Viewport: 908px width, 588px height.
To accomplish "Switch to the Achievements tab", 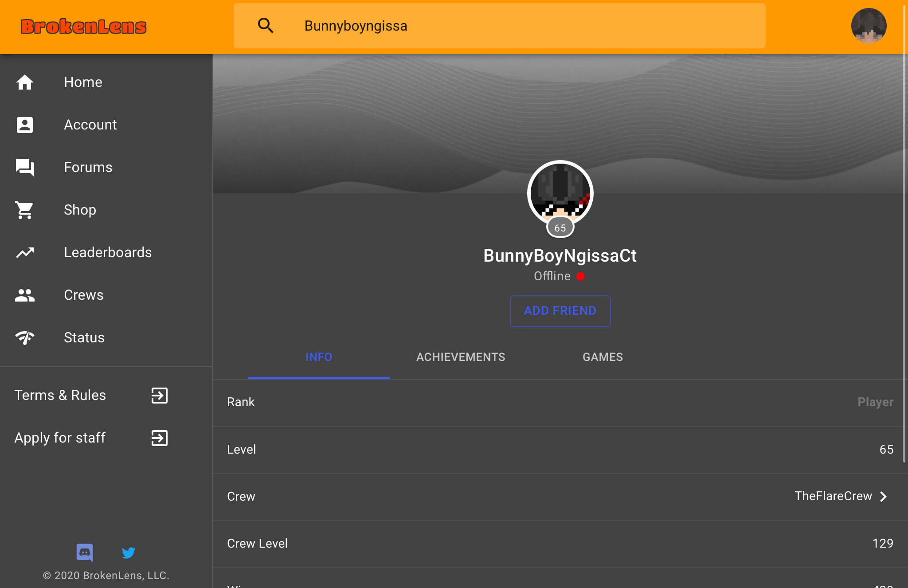I will pos(461,357).
